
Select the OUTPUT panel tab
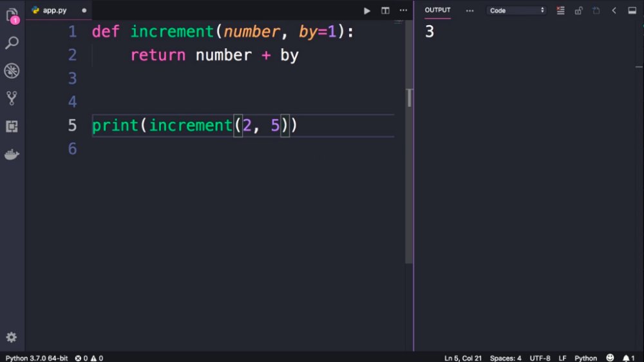(437, 10)
